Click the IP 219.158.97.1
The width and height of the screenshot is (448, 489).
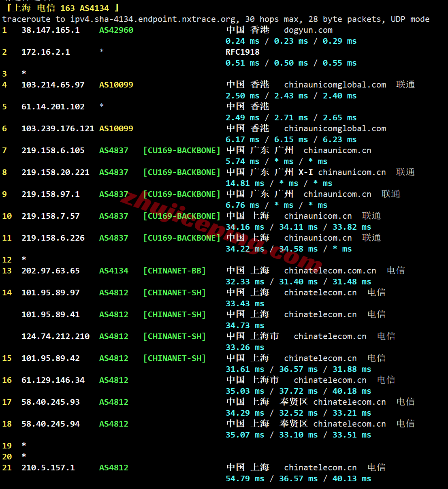pyautogui.click(x=51, y=194)
